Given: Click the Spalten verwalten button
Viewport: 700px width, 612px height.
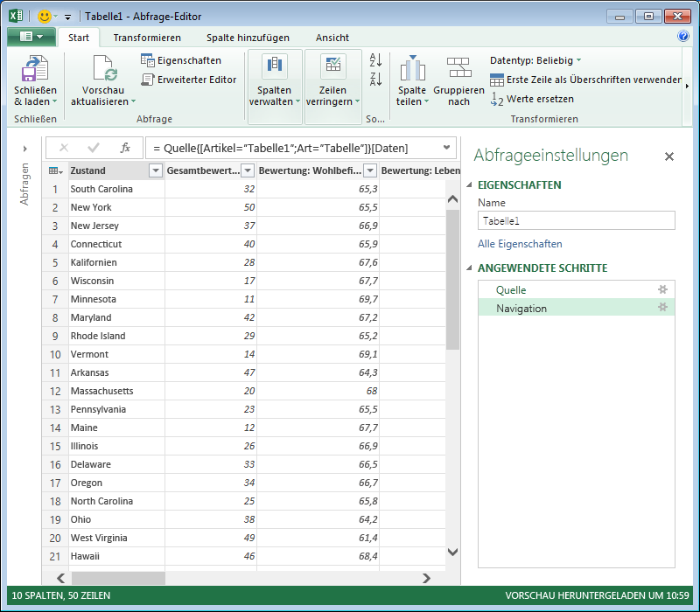Looking at the screenshot, I should [x=275, y=80].
